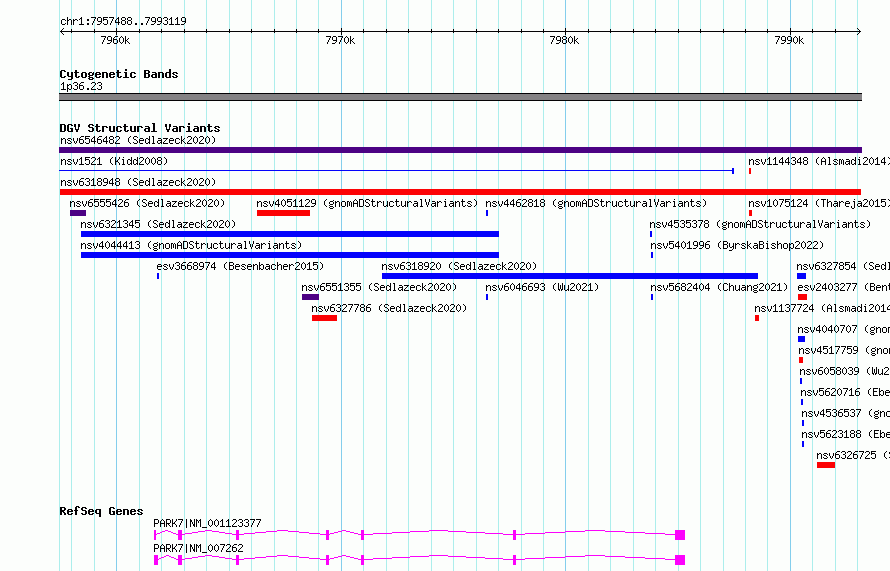Click the chr1:7957488..7993119 coordinate label
This screenshot has width=890, height=571.
(123, 21)
